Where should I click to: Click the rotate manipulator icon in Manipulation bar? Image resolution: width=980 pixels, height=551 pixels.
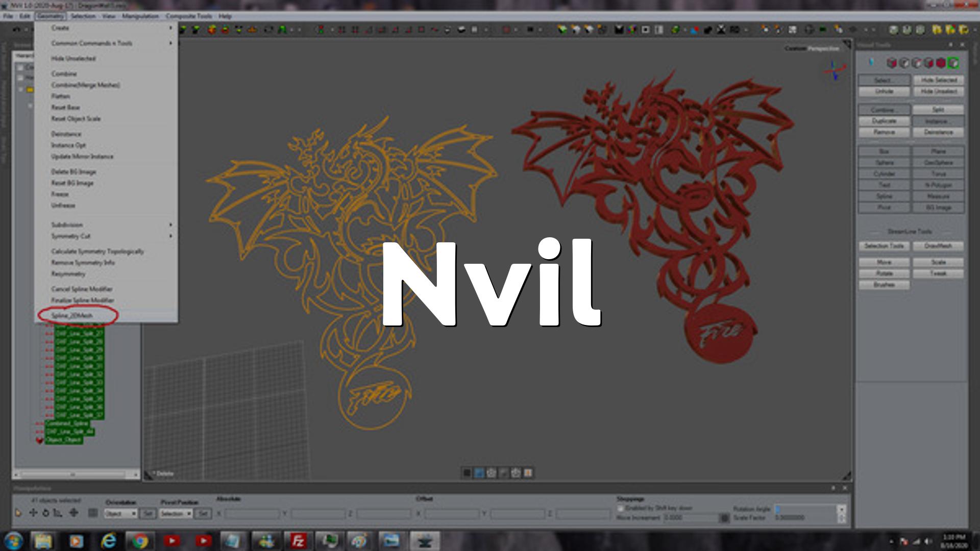tap(45, 513)
